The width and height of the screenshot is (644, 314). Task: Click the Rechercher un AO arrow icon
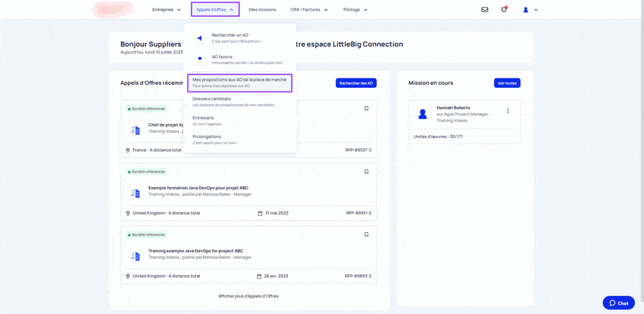click(200, 38)
